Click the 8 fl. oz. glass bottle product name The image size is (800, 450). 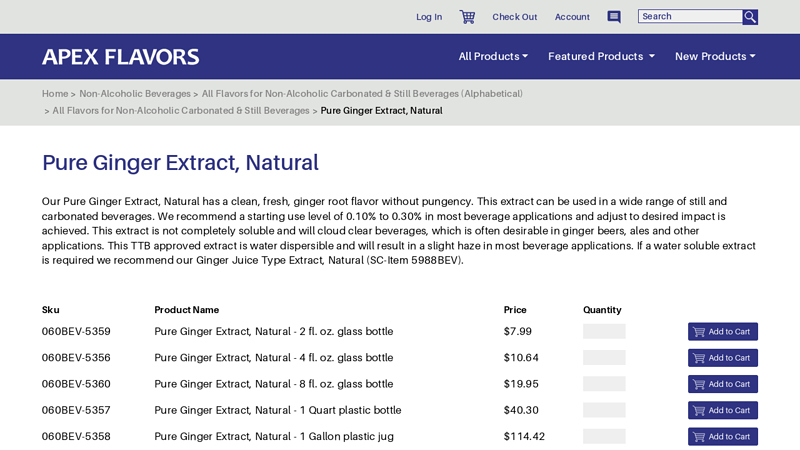tap(273, 384)
